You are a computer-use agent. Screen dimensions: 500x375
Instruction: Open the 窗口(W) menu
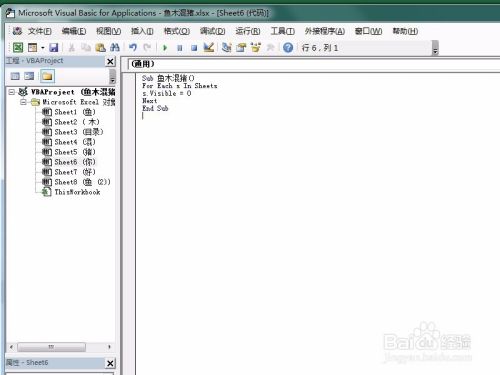click(368, 31)
